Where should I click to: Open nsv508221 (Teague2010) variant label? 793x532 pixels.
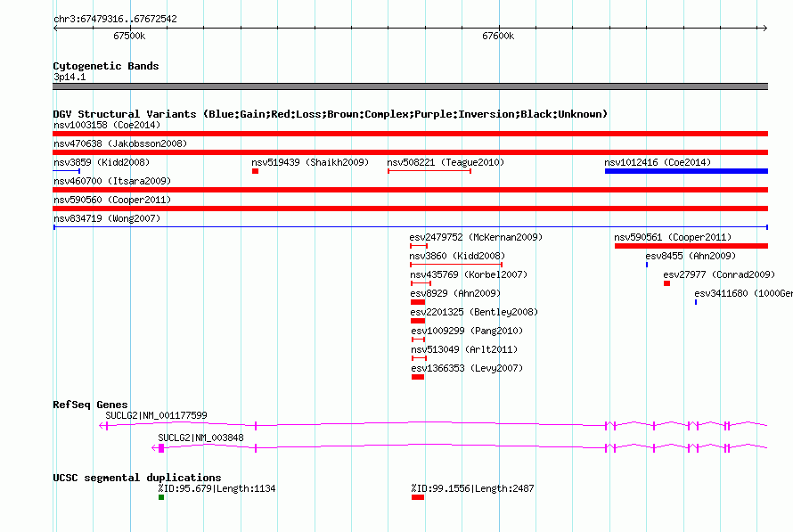click(446, 162)
